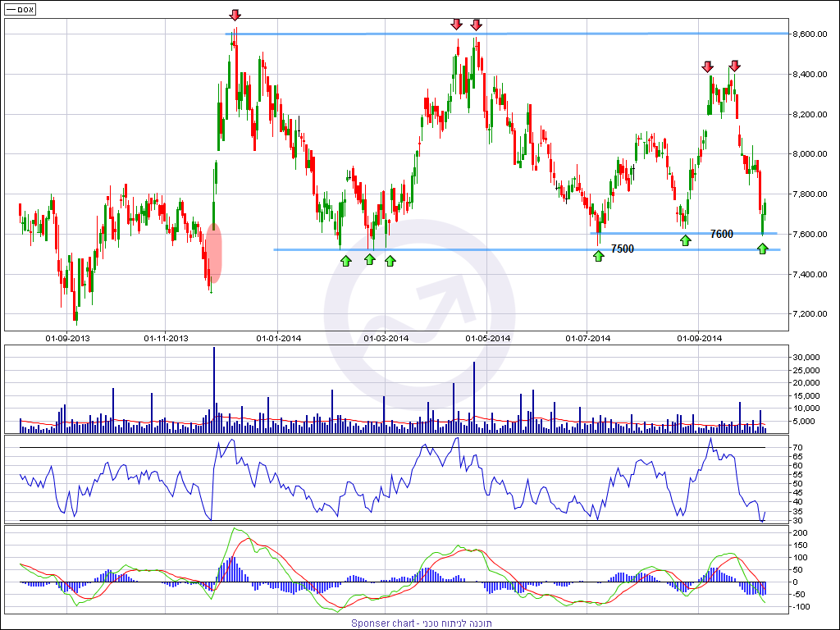Click the tallest volume bar in the volume panel
The image size is (840, 630).
pyautogui.click(x=214, y=386)
